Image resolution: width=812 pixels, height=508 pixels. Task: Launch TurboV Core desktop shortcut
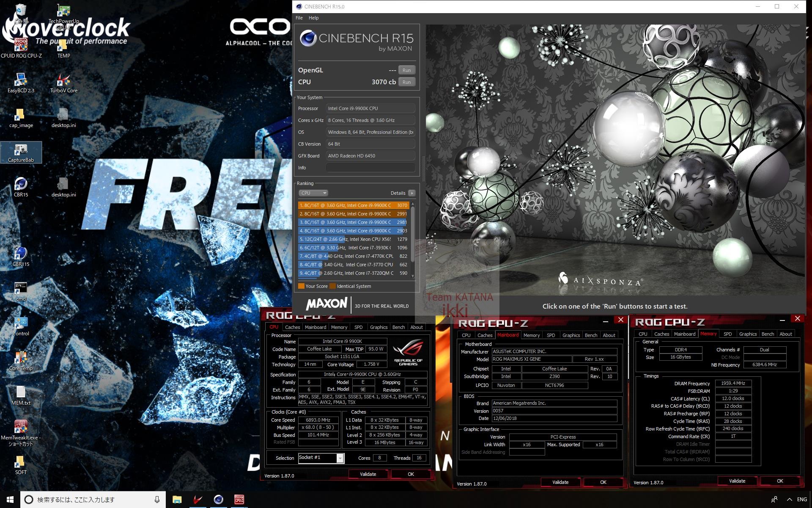pyautogui.click(x=63, y=83)
